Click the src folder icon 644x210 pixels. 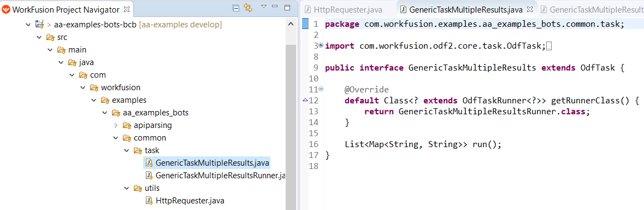pyautogui.click(x=50, y=37)
